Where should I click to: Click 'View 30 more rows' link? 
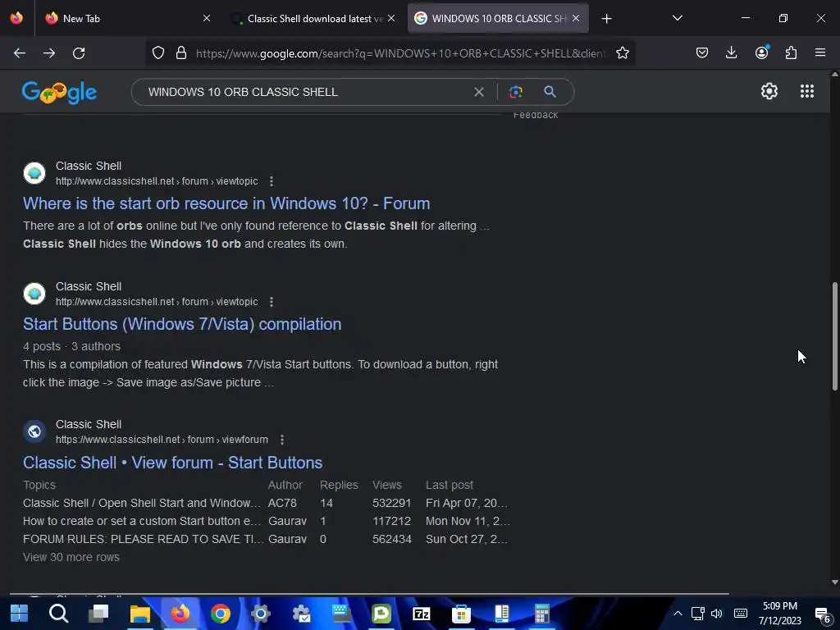pos(71,557)
